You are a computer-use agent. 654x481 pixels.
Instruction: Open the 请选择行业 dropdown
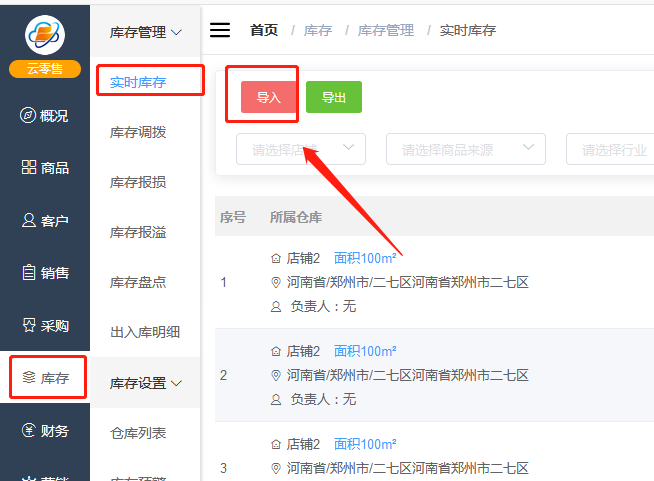(x=610, y=149)
